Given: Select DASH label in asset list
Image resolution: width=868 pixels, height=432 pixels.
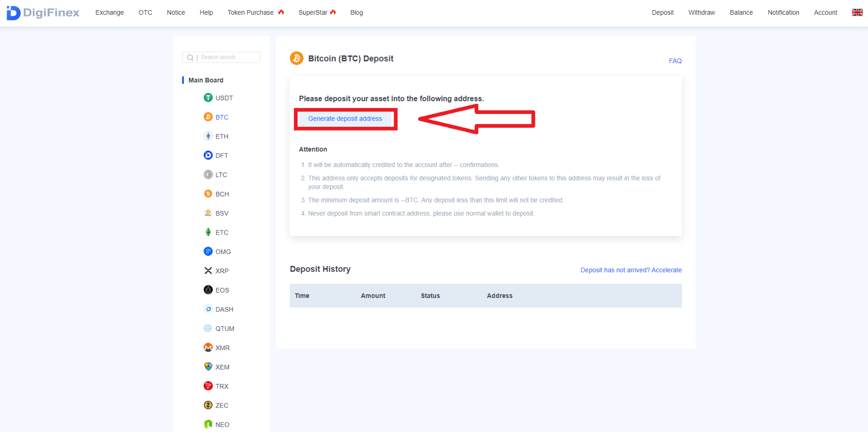Looking at the screenshot, I should click(x=224, y=309).
